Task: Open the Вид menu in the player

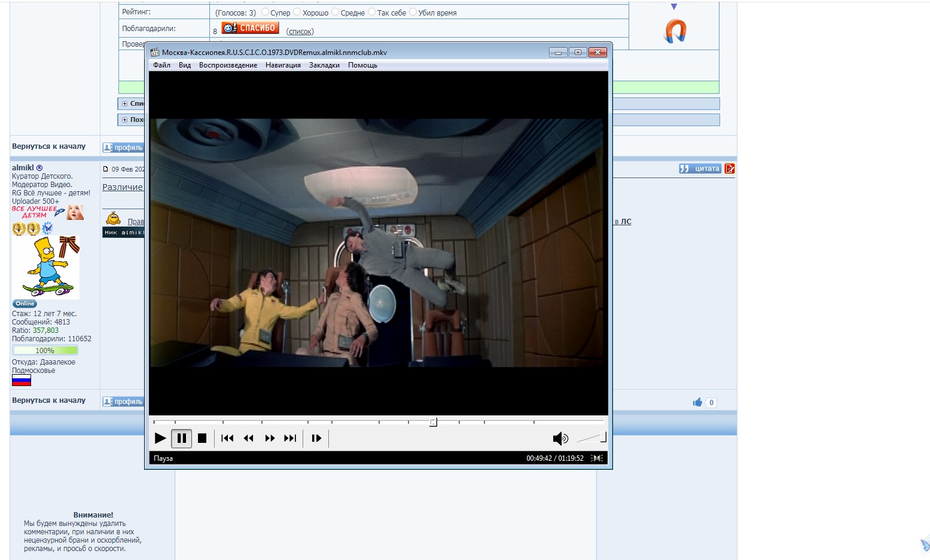Action: click(185, 65)
